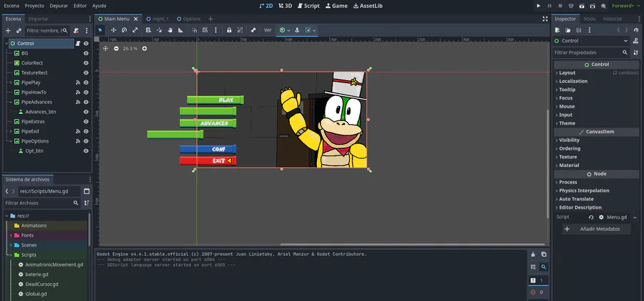
Task: Zoom out with the minus button
Action: [116, 49]
